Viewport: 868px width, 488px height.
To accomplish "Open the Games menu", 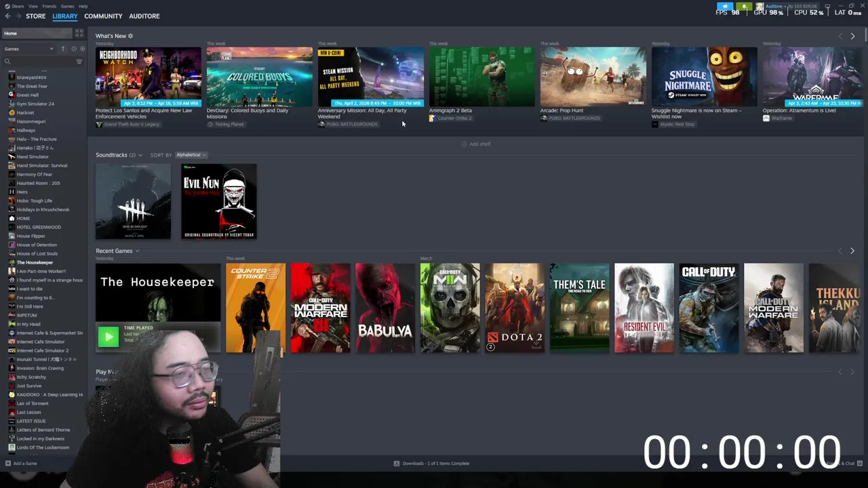I will (x=67, y=6).
